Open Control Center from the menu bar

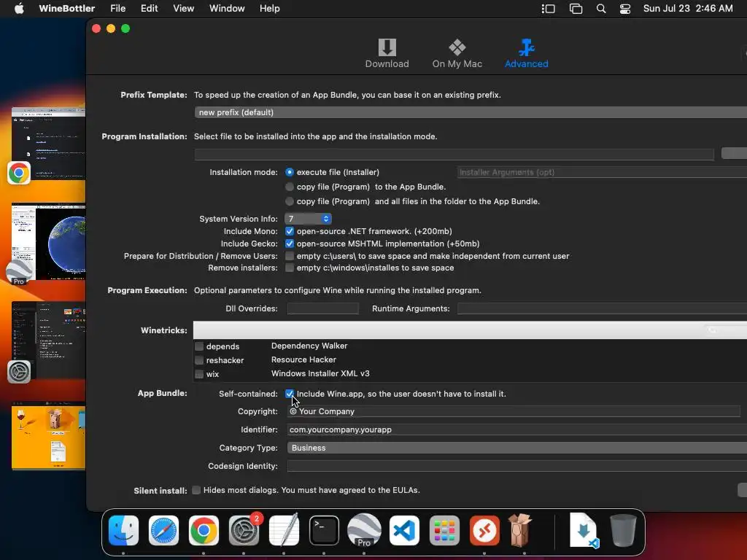point(625,9)
